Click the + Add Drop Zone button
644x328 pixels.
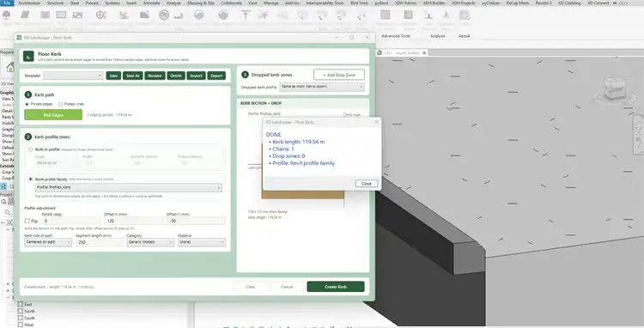pos(339,75)
